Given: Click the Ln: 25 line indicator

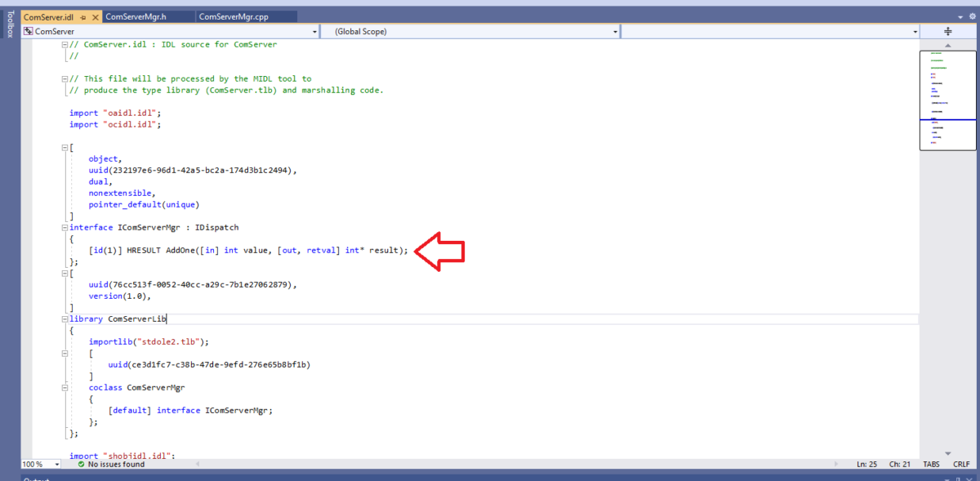Looking at the screenshot, I should pos(868,464).
